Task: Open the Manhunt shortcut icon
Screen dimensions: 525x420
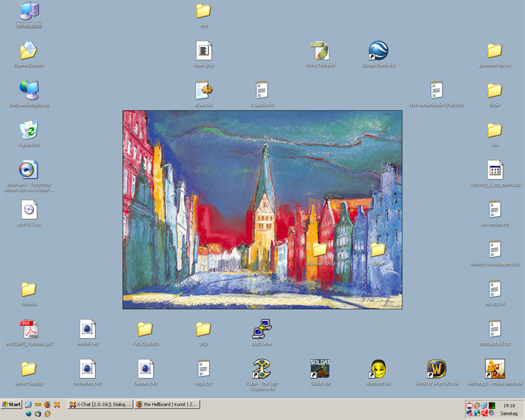Action: click(x=378, y=369)
